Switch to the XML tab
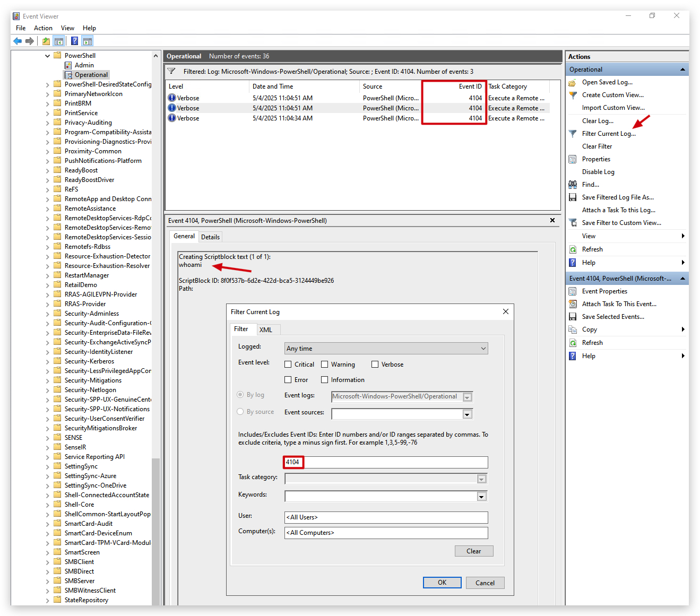Viewport: 700px width, 616px height. 266,329
